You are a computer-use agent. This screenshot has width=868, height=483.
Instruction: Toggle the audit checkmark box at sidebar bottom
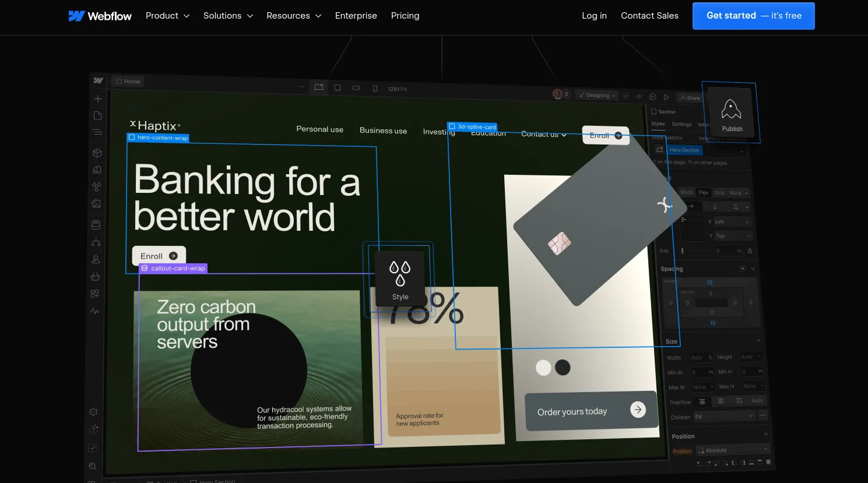tap(93, 448)
